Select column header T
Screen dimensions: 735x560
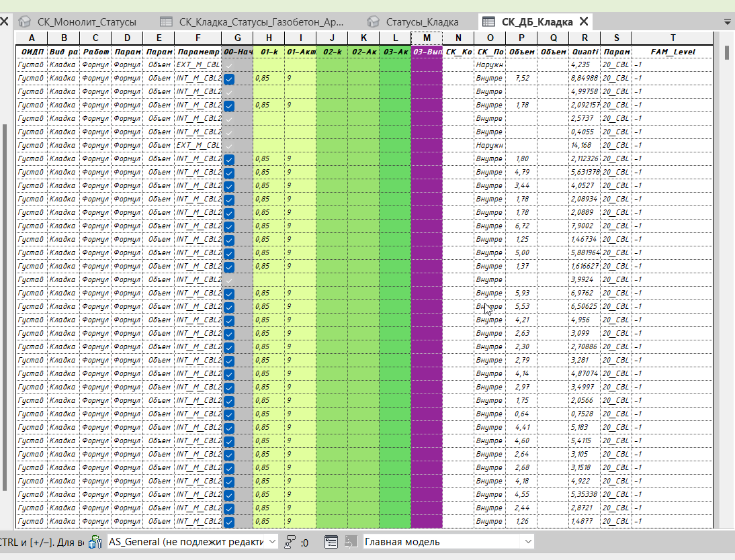click(673, 38)
